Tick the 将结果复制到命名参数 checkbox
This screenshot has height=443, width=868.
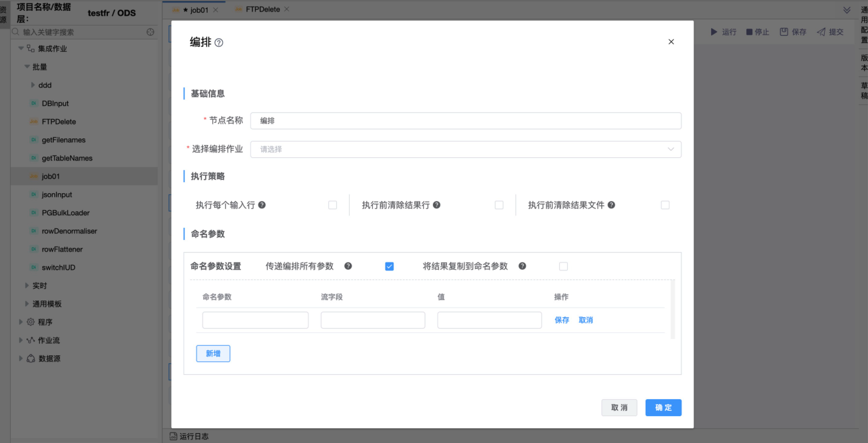(563, 266)
